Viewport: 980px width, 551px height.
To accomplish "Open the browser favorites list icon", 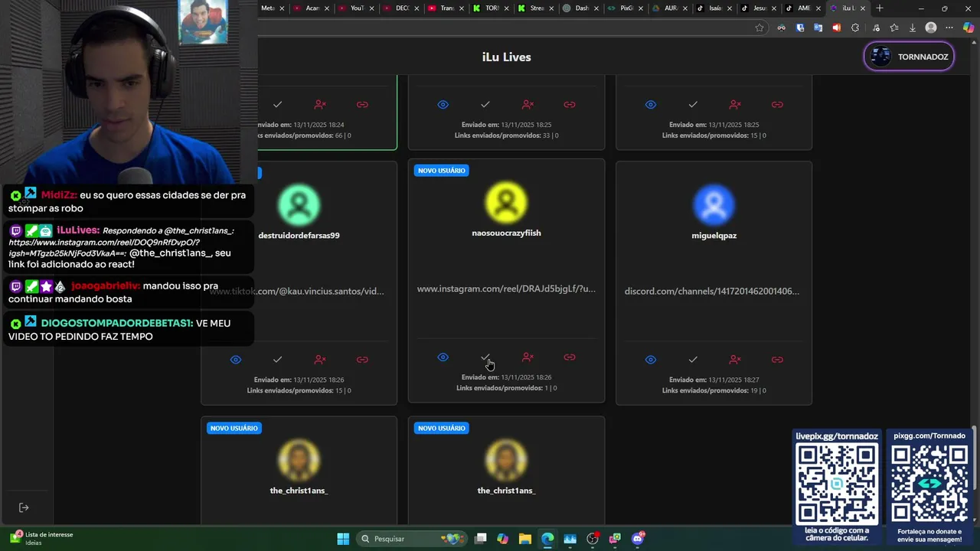I will (893, 28).
